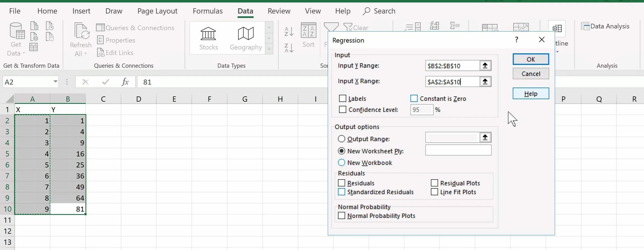Check the Residual Plots option
644x250 pixels.
click(x=434, y=183)
